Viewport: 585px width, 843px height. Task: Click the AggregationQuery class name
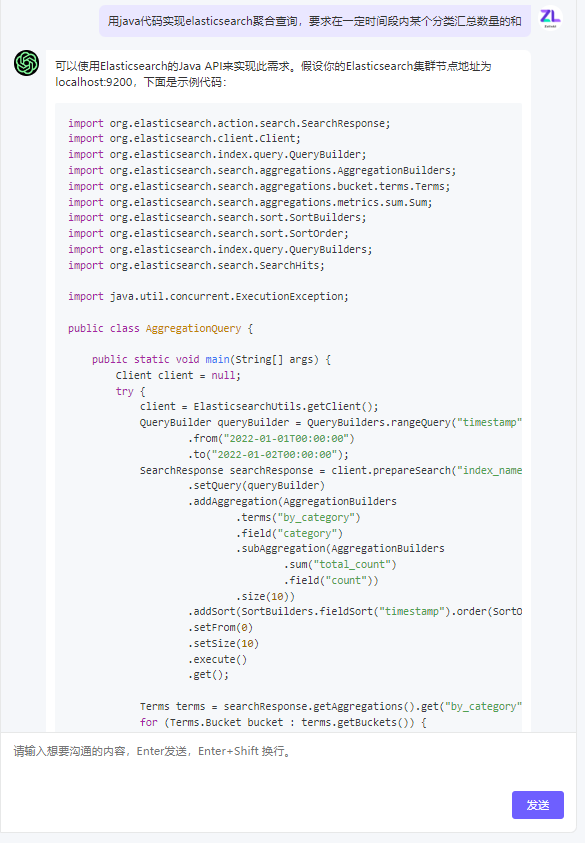coord(193,328)
